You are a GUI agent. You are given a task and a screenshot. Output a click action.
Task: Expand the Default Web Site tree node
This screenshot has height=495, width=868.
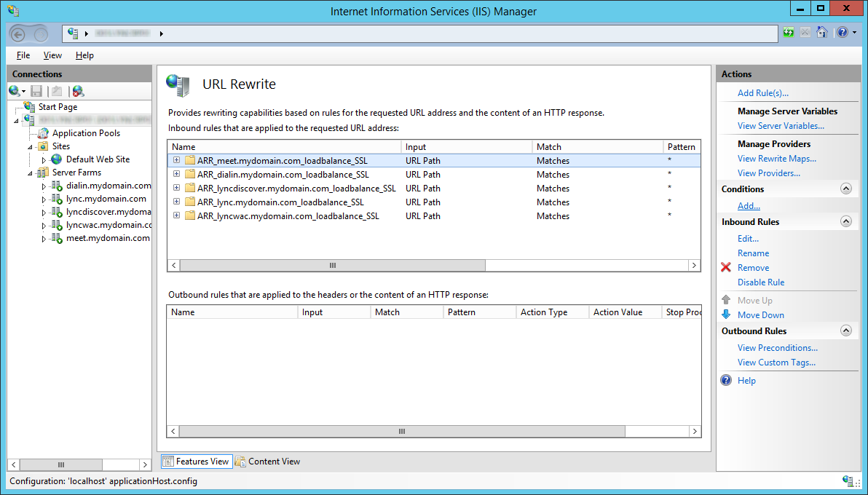44,160
